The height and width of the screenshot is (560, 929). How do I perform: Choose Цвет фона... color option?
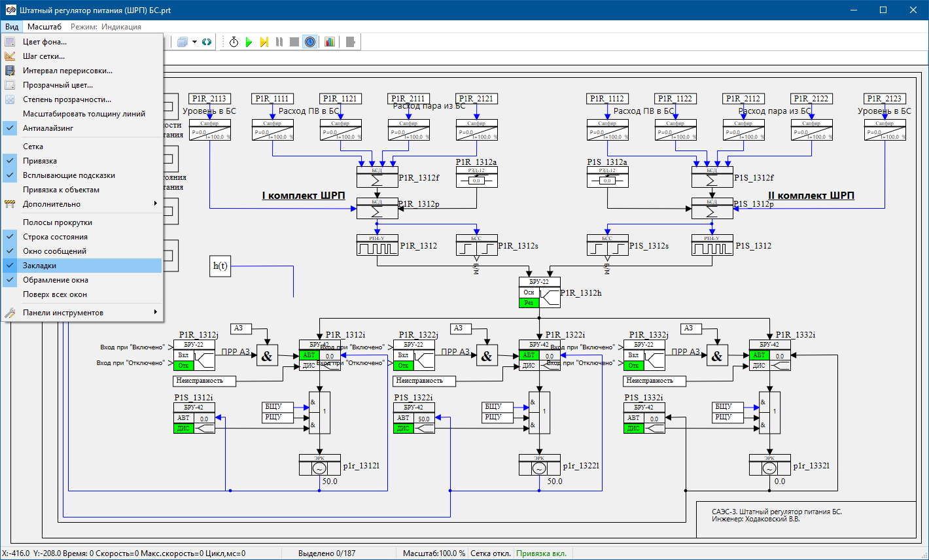coord(44,42)
